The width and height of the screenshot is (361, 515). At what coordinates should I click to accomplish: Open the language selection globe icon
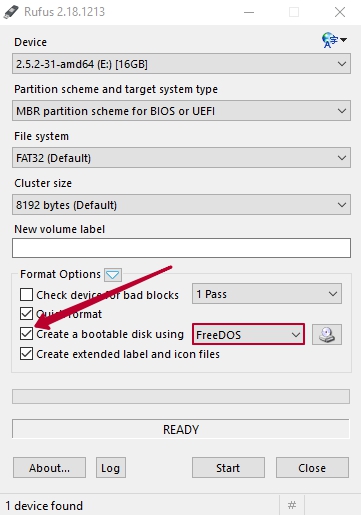(x=334, y=40)
